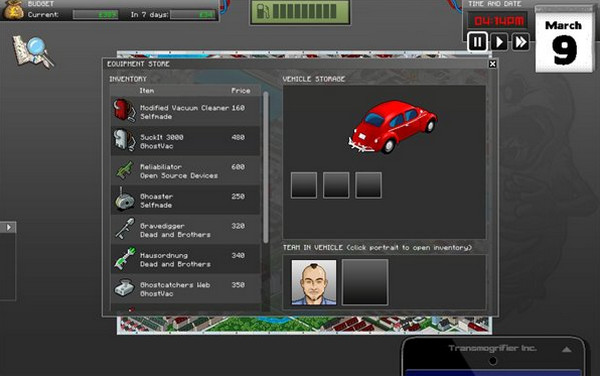Select the Hausordnung item
The height and width of the screenshot is (376, 600).
click(x=186, y=259)
